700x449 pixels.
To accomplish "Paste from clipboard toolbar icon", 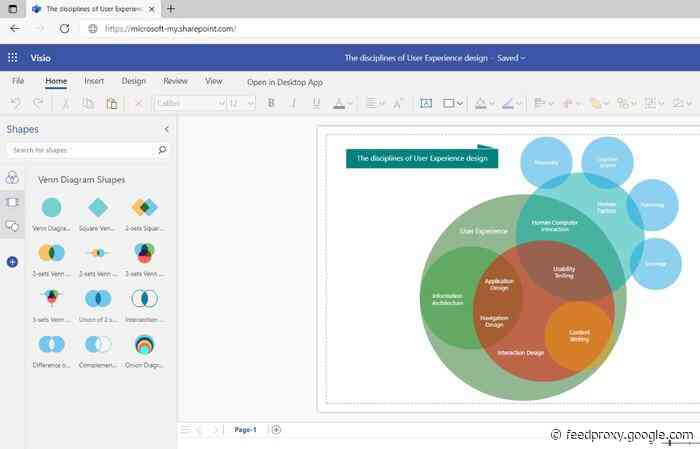I will pyautogui.click(x=112, y=104).
